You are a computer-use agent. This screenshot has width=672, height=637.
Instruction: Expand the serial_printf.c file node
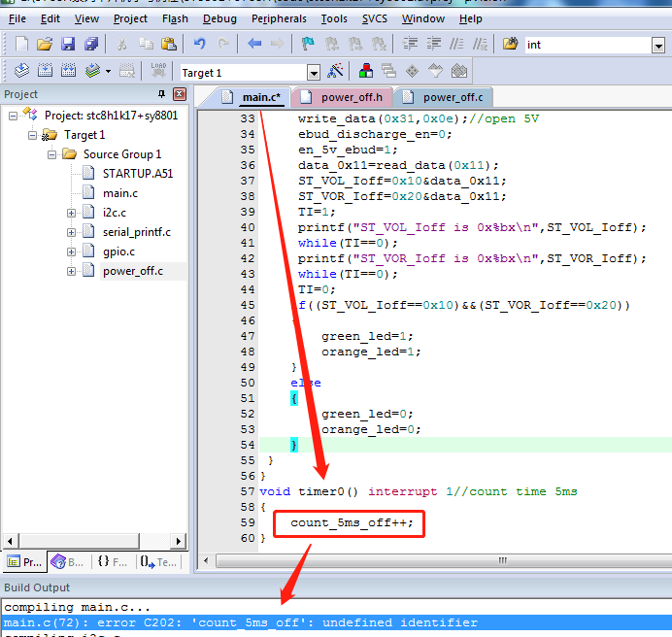pyautogui.click(x=71, y=232)
